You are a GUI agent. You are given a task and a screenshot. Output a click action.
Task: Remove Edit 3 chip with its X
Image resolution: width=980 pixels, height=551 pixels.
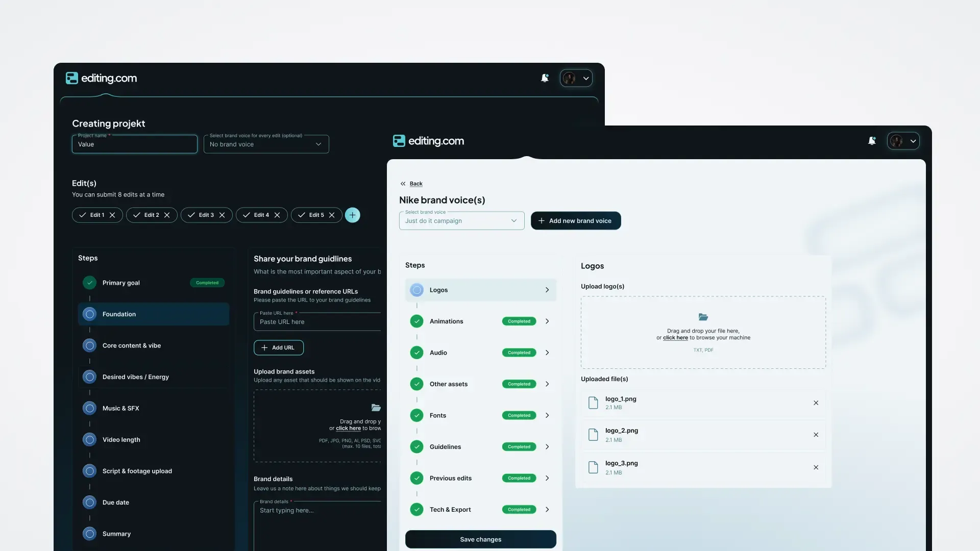tap(222, 215)
